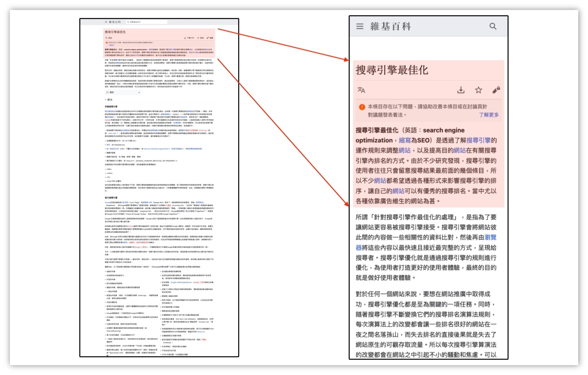Select the 文A language icon on mobile article
This screenshot has width=588, height=375.
[x=361, y=90]
